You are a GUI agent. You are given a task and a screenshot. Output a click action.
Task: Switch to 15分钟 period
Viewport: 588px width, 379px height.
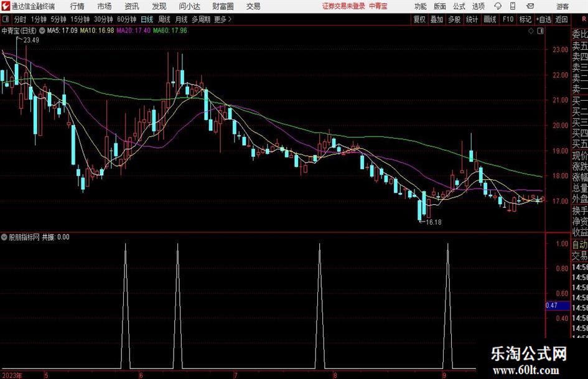(80, 19)
